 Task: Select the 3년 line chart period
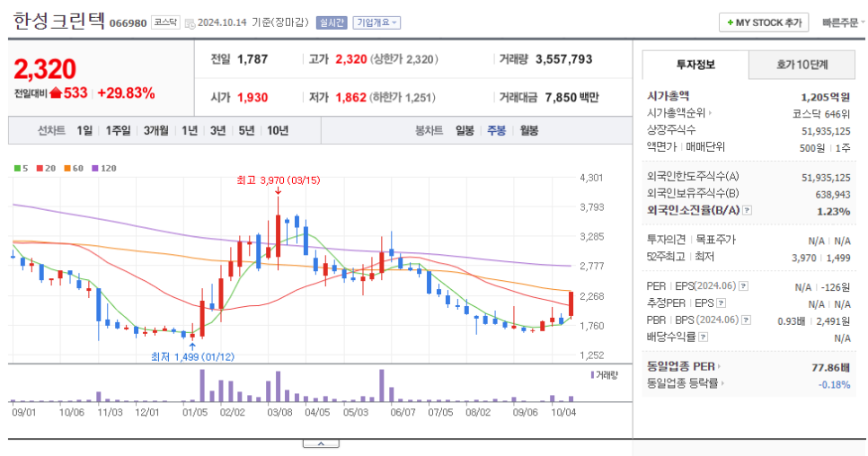tap(218, 130)
